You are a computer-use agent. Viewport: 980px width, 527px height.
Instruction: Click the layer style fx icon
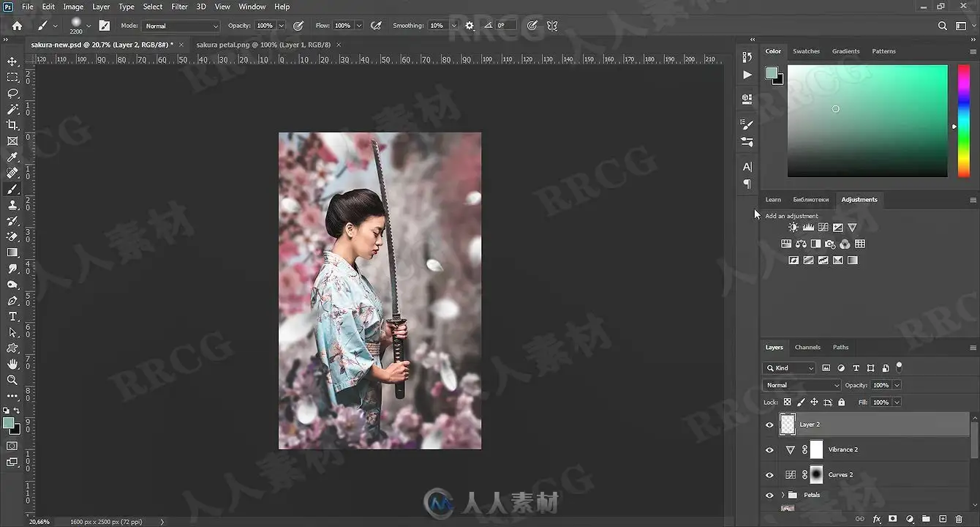pos(877,519)
